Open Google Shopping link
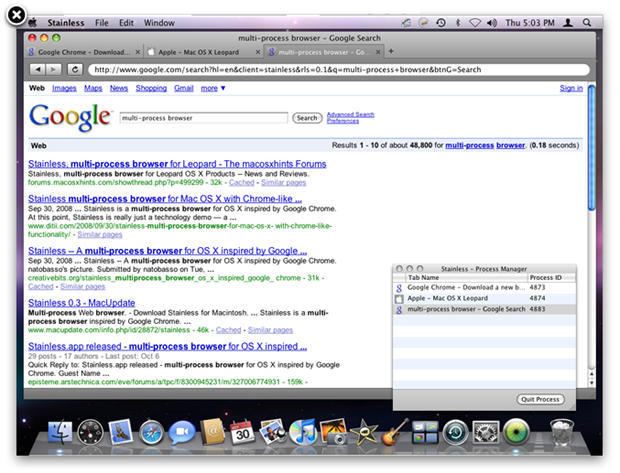620x473 pixels. click(x=151, y=88)
